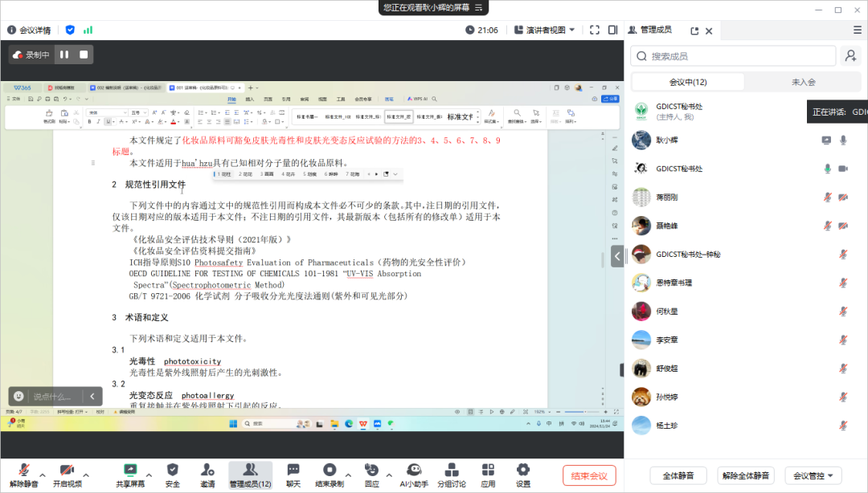The image size is (868, 493).
Task: Toggle 蒋丽刚's camera icon
Action: tap(843, 197)
